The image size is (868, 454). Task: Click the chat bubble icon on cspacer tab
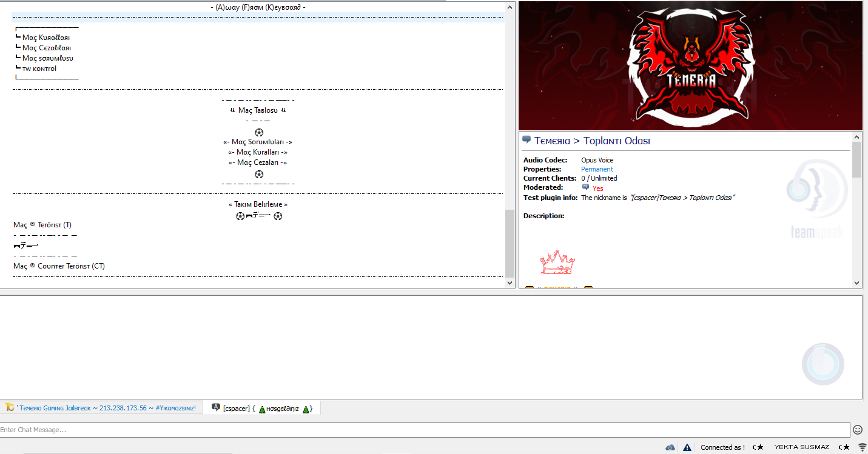tap(215, 407)
